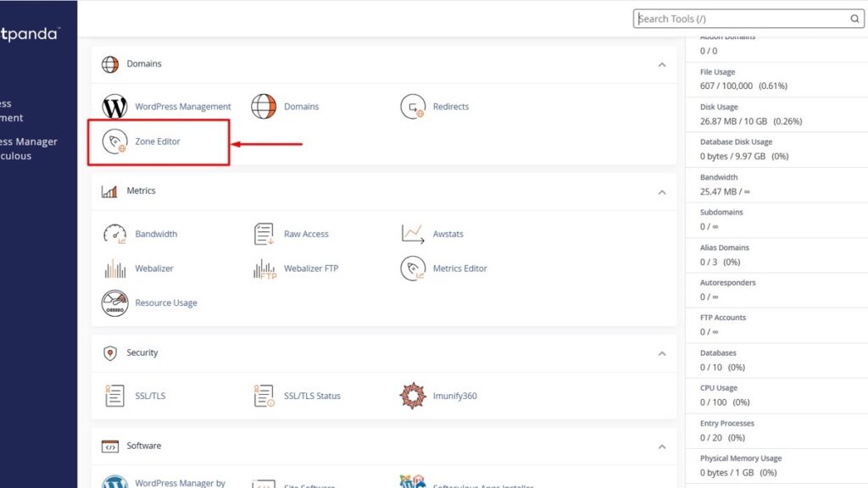Click the Software section code icon
868x488 pixels.
110,446
